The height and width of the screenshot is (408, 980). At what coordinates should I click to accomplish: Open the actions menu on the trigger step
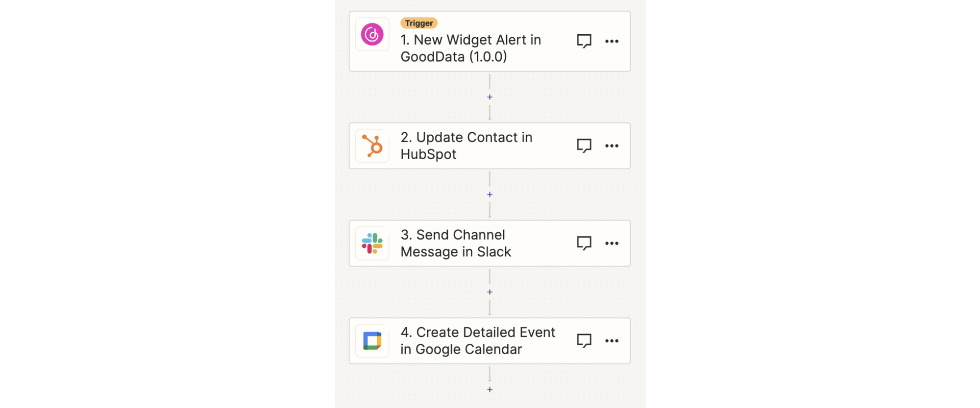tap(612, 41)
